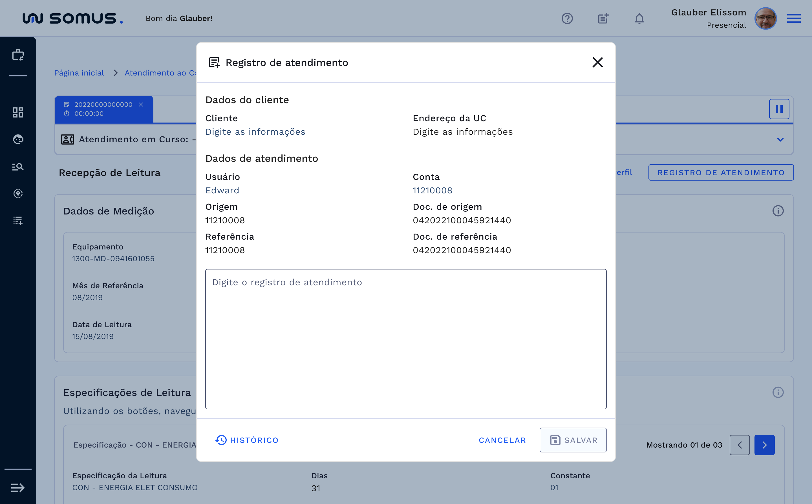Expand the Atendimento em Curso panel
812x504 pixels.
[780, 139]
